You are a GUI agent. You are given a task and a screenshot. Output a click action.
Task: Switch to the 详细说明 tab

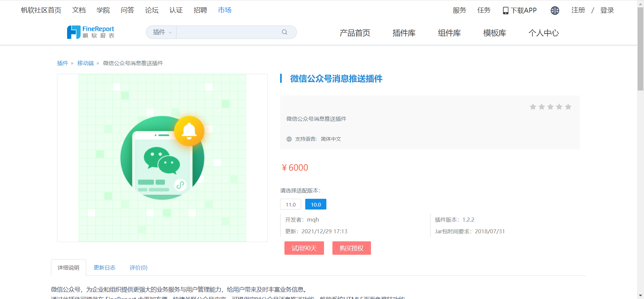point(68,267)
